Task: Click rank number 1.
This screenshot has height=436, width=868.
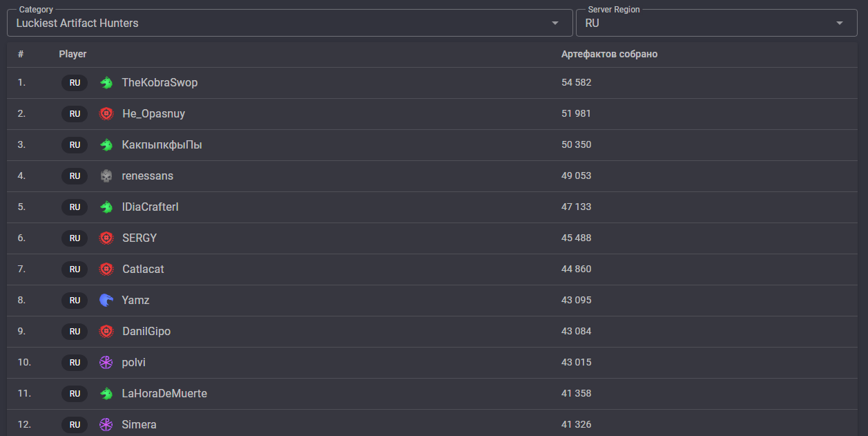Action: click(x=21, y=82)
